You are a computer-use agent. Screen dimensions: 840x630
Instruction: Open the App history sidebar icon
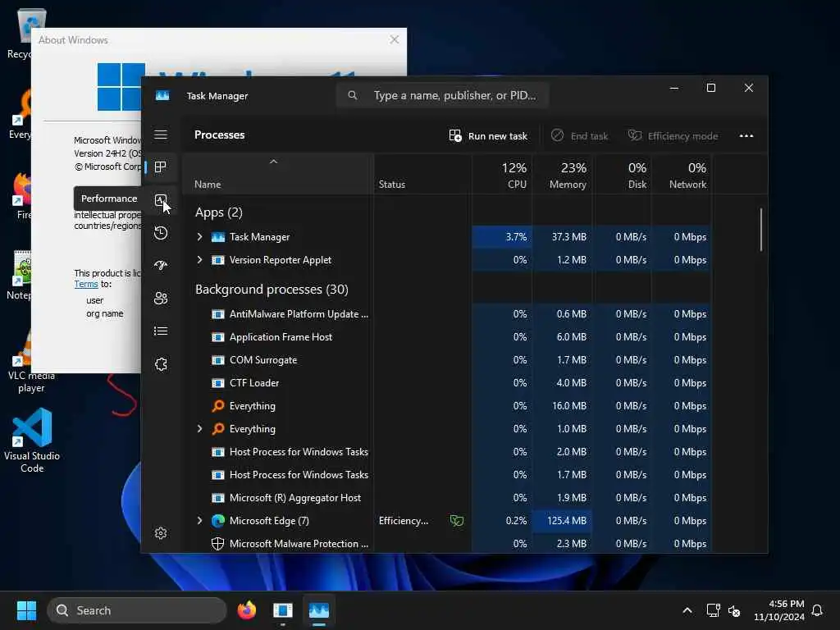tap(161, 233)
